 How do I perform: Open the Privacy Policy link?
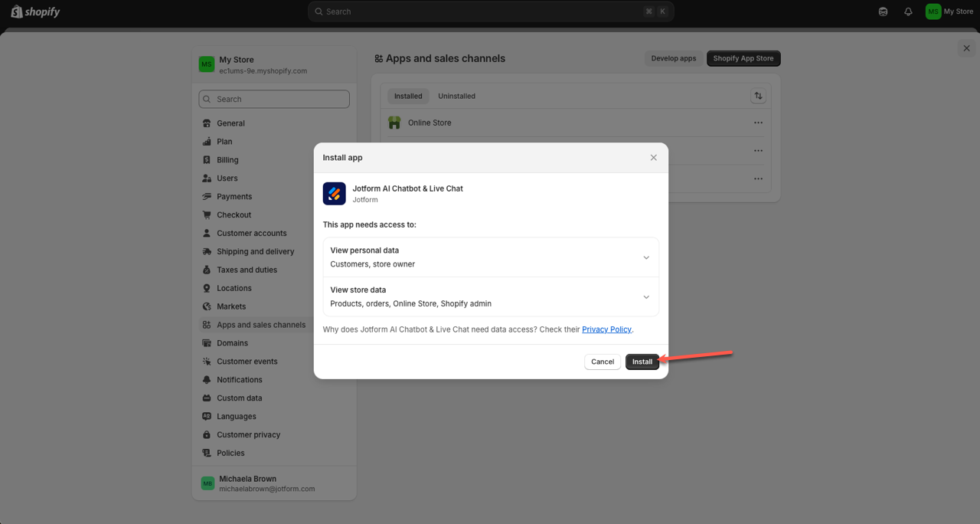[x=606, y=329]
